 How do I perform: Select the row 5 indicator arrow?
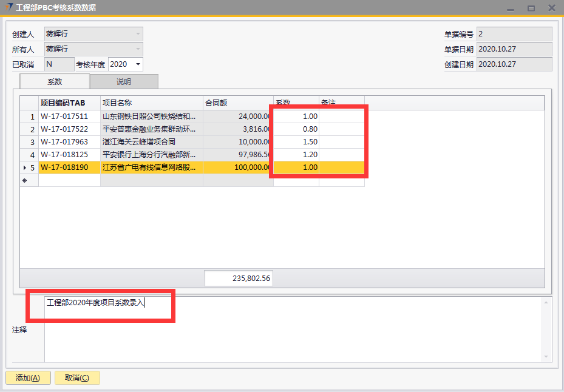point(25,167)
